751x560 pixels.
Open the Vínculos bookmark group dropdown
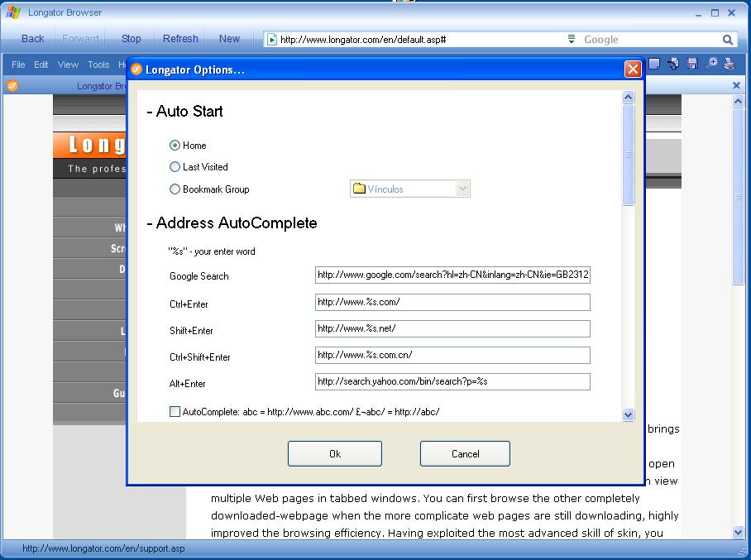pos(462,189)
